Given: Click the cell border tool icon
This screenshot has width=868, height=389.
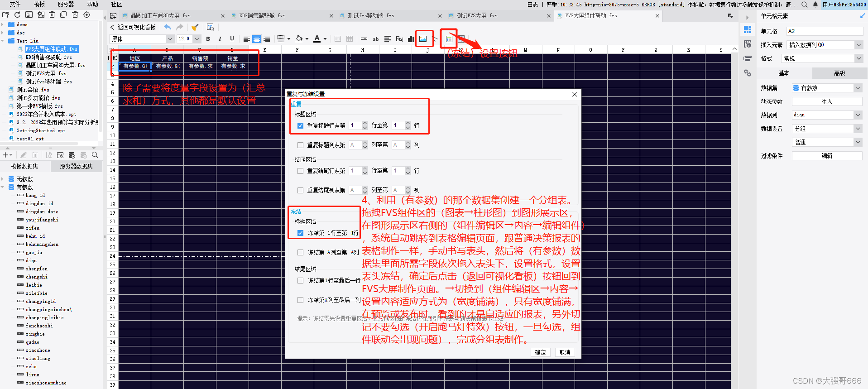Looking at the screenshot, I should (281, 39).
